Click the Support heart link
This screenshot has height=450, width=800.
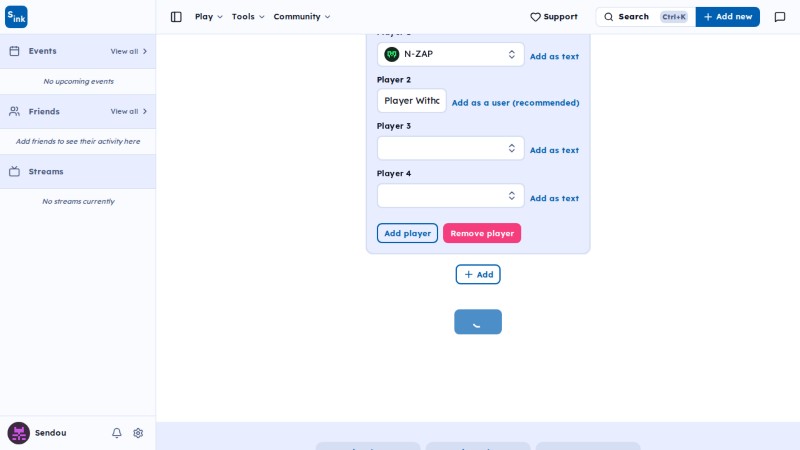click(554, 17)
